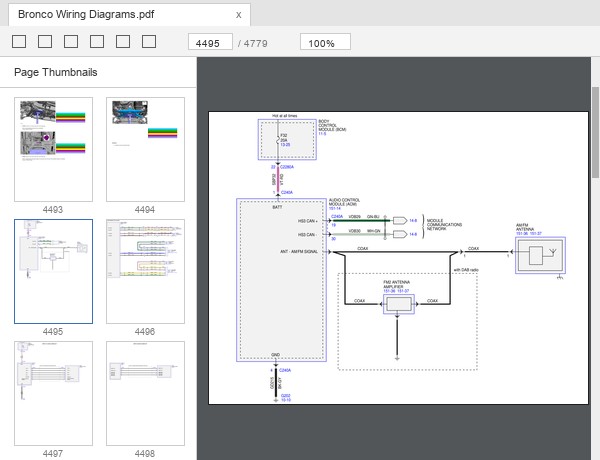Image resolution: width=600 pixels, height=460 pixels.
Task: Click the C240A link beside pin 1 above BATT
Action: pyautogui.click(x=287, y=192)
